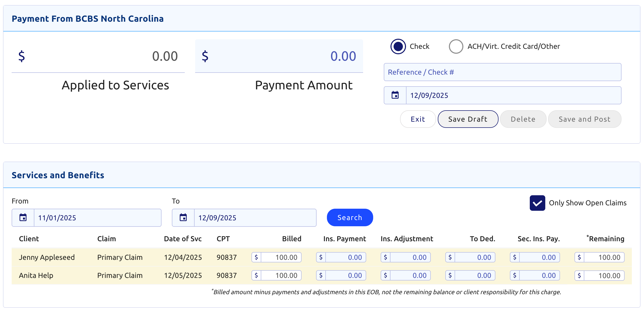Viewport: 644px width, 312px height.
Task: Uncheck Only Show Open Claims checkbox
Action: (537, 203)
